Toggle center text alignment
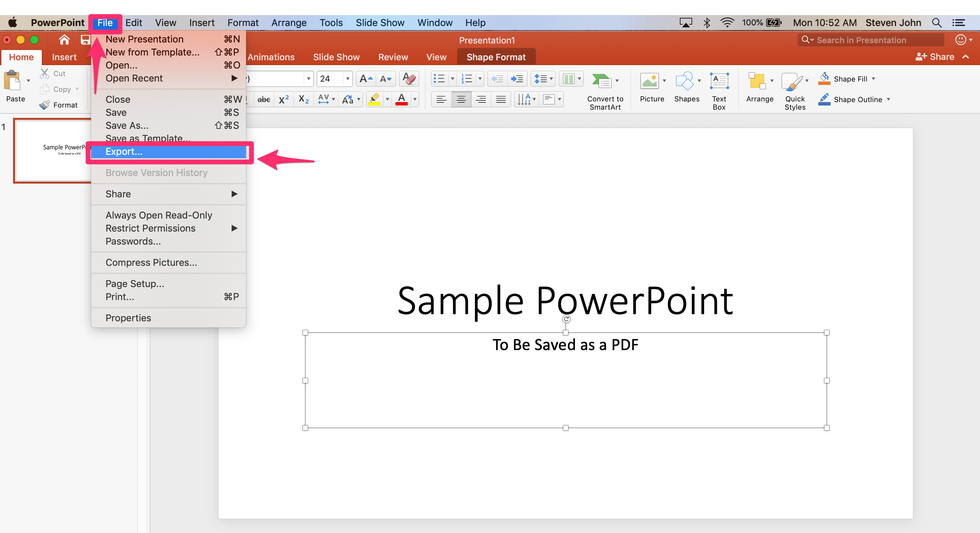 click(x=461, y=100)
